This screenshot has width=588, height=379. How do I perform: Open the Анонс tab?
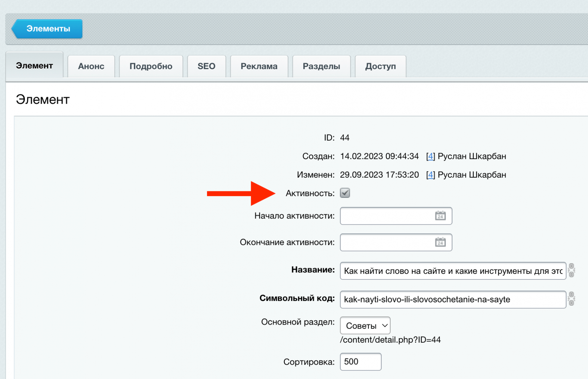click(91, 66)
